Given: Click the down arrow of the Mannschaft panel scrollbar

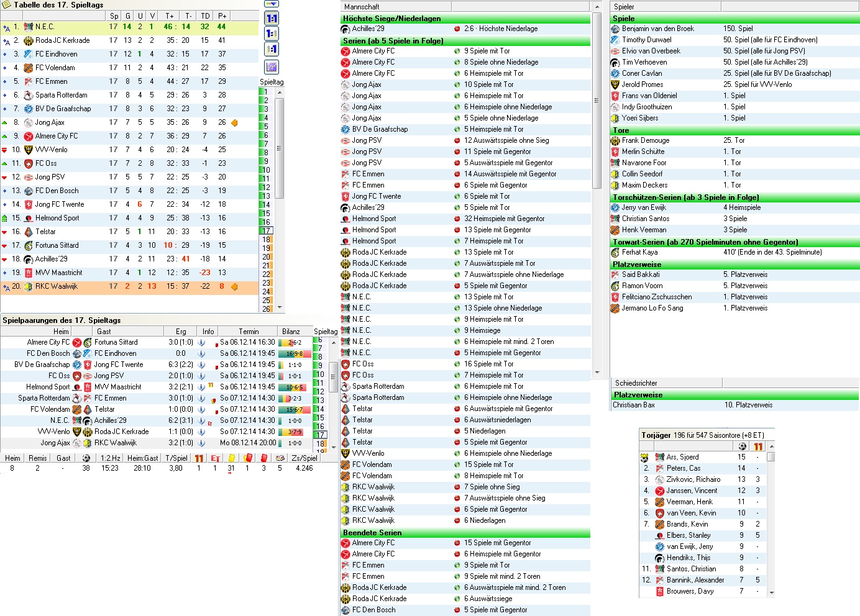Looking at the screenshot, I should 597,373.
